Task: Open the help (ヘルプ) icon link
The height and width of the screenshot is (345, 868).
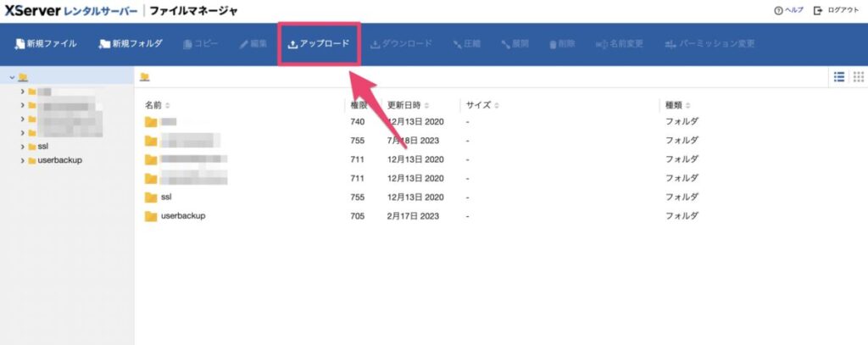Action: click(777, 10)
